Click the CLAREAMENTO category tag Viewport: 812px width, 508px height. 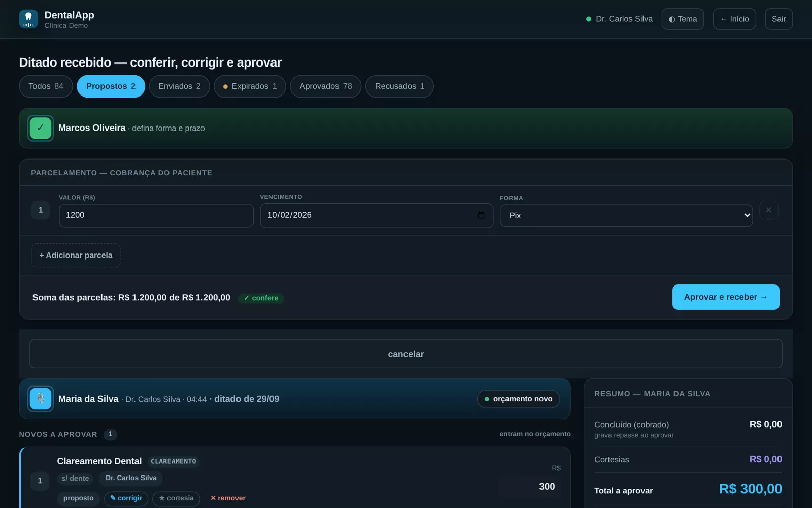(174, 461)
